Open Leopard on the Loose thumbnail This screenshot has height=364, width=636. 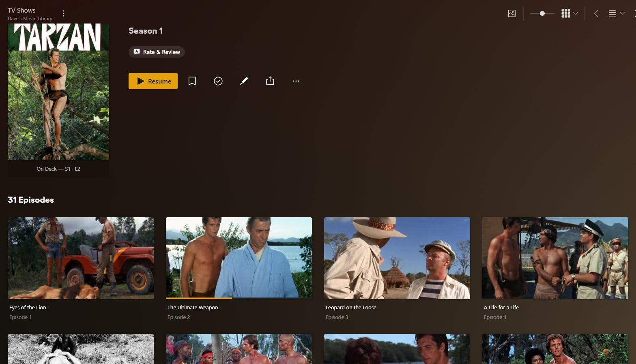[x=397, y=258]
